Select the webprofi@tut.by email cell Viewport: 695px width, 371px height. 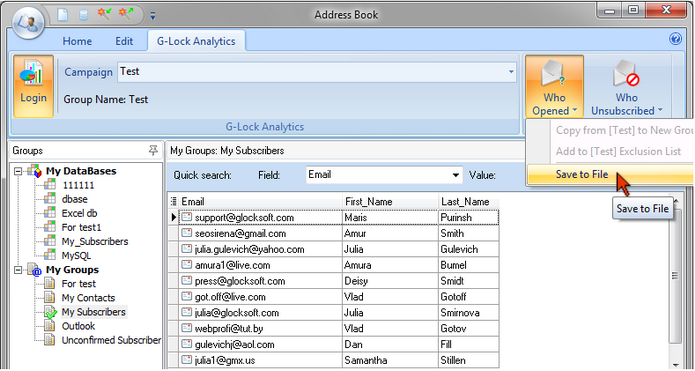[261, 329]
